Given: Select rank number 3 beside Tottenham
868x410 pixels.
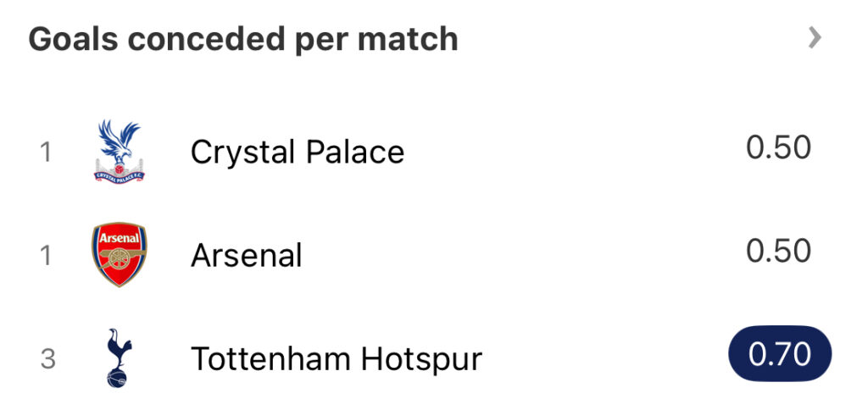Looking at the screenshot, I should pyautogui.click(x=47, y=358).
